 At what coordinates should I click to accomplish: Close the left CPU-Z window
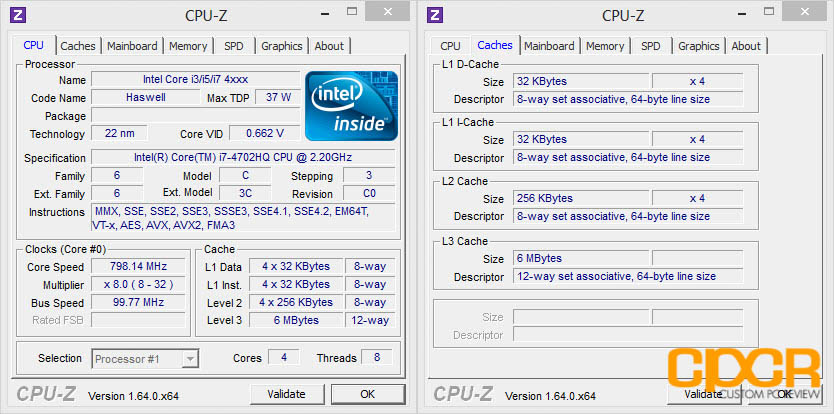387,11
